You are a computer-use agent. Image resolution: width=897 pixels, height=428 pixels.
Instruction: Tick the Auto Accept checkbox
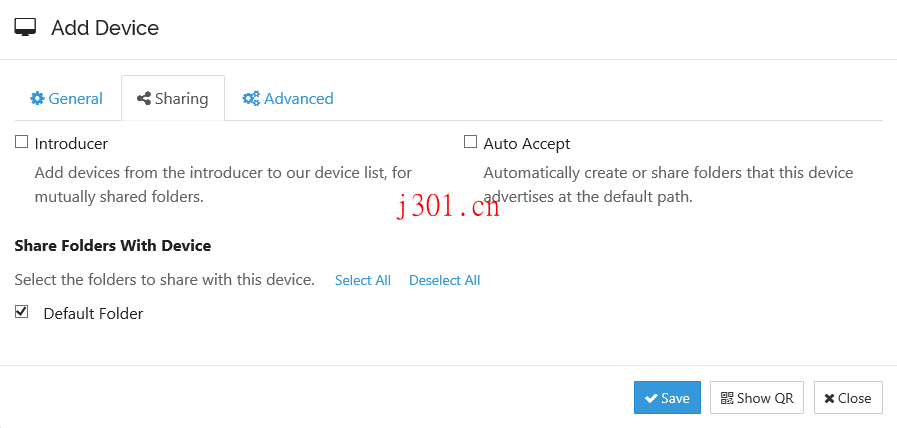click(470, 143)
